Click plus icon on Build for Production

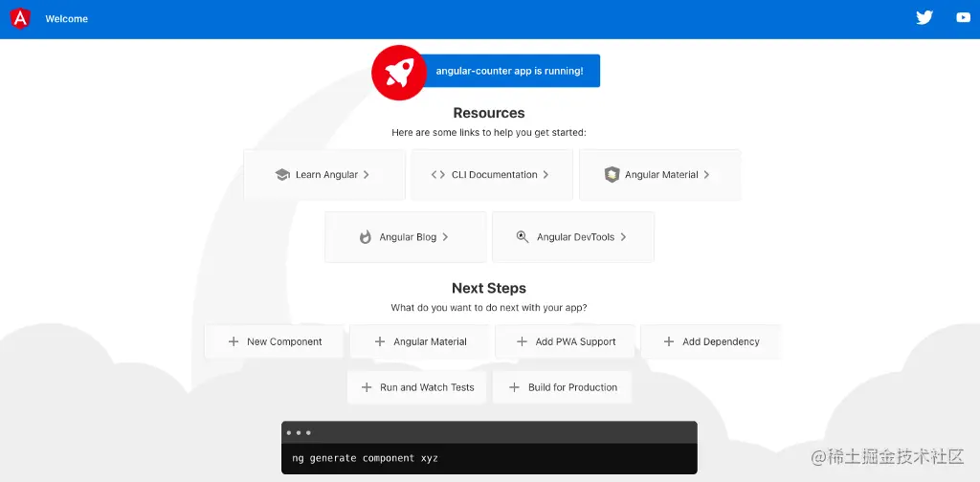point(514,387)
